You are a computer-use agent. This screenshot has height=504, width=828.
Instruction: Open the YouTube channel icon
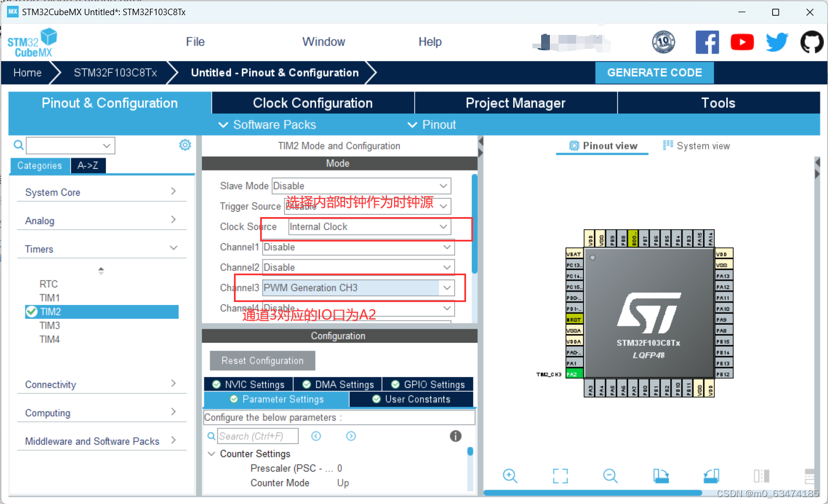(x=742, y=42)
